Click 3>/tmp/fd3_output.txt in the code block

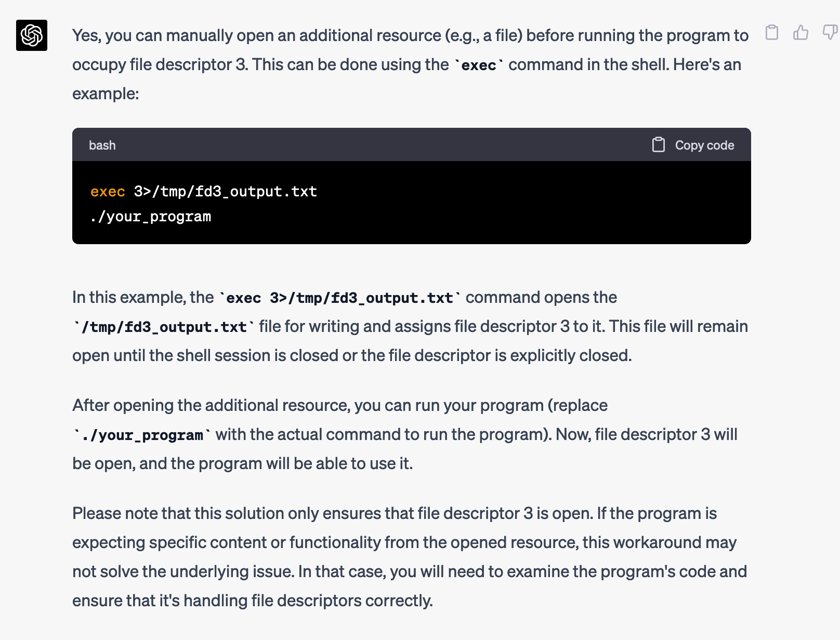225,192
